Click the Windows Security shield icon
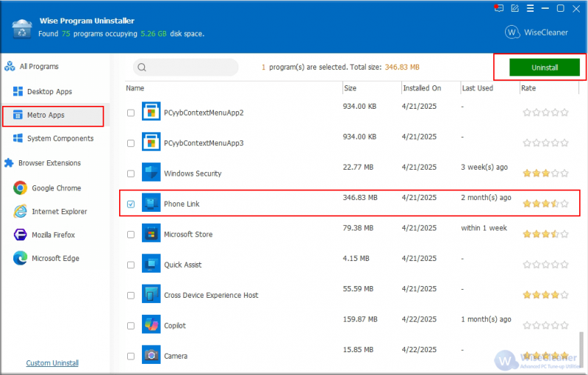This screenshot has height=375, width=588. (x=151, y=172)
